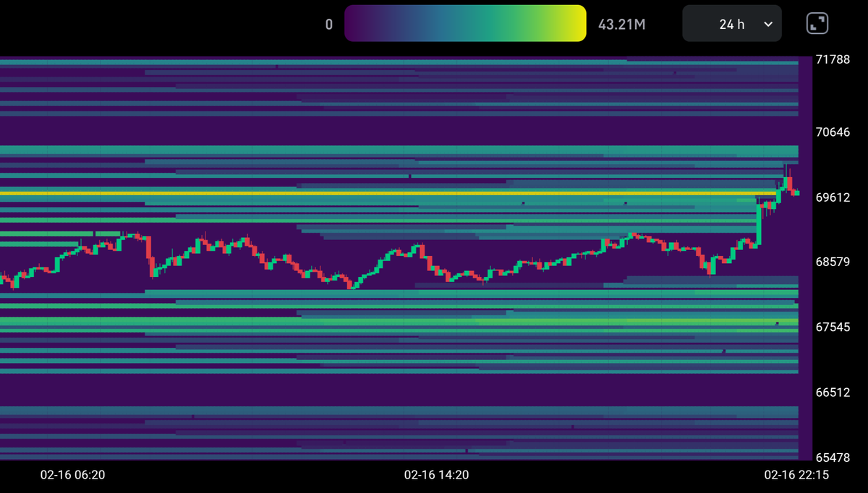Click the 71788 price axis label

[x=833, y=59]
